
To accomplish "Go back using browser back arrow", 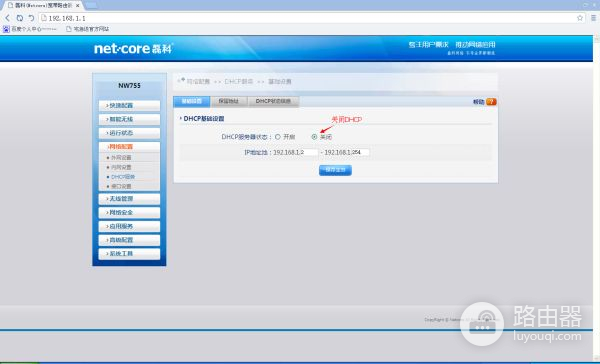I will 7,18.
